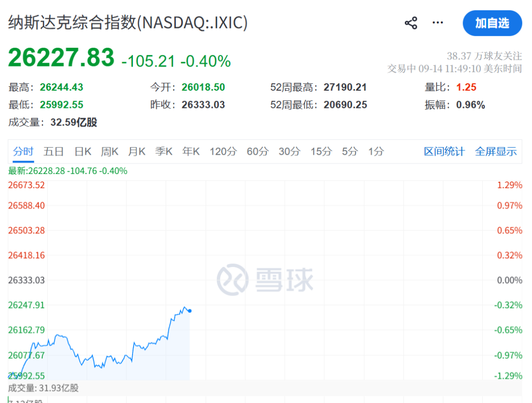Open the 周K chart tab
This screenshot has height=403, width=532.
pos(109,151)
